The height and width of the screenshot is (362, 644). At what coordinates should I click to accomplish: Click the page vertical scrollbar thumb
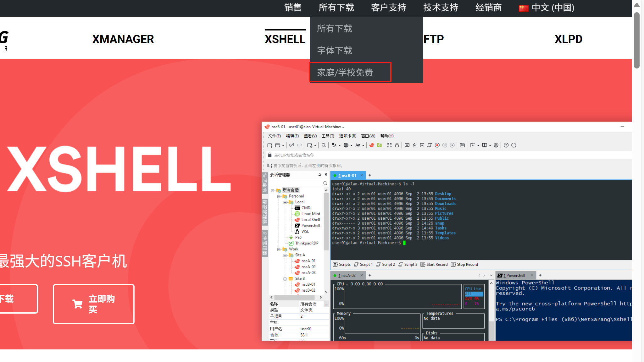click(x=637, y=41)
